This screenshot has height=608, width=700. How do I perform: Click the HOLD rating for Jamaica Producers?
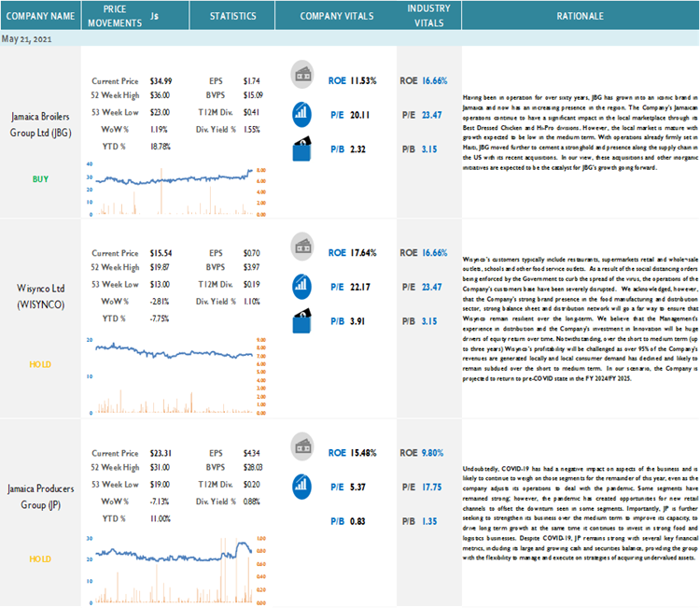coord(40,559)
